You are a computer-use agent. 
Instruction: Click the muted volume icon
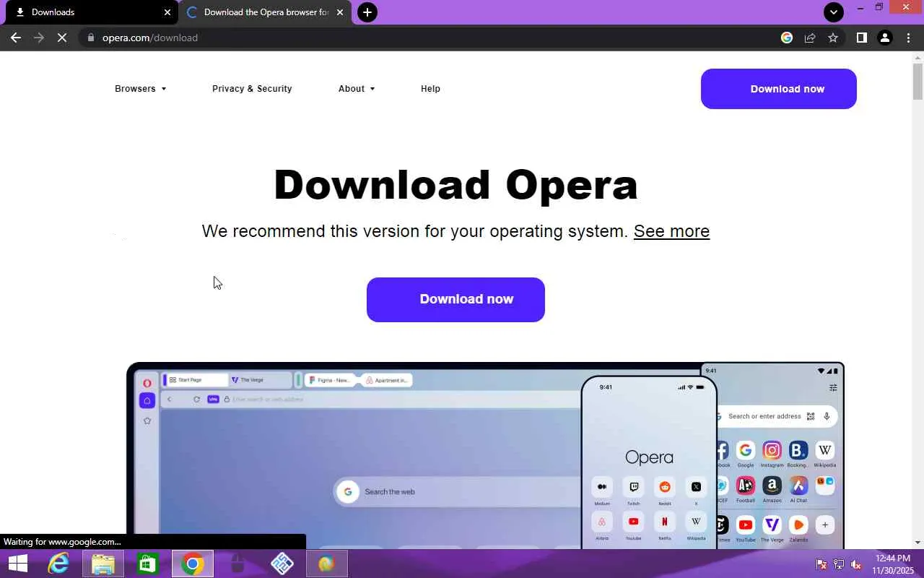[856, 564]
